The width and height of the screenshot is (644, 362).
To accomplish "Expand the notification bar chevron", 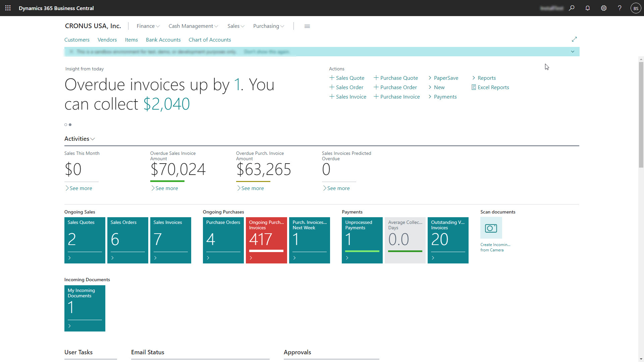I will point(573,52).
